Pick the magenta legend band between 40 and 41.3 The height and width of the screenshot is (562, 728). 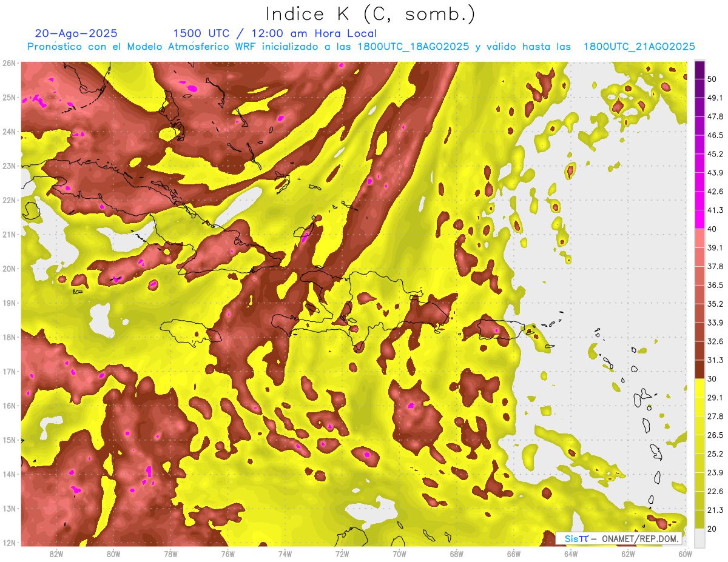click(x=699, y=219)
